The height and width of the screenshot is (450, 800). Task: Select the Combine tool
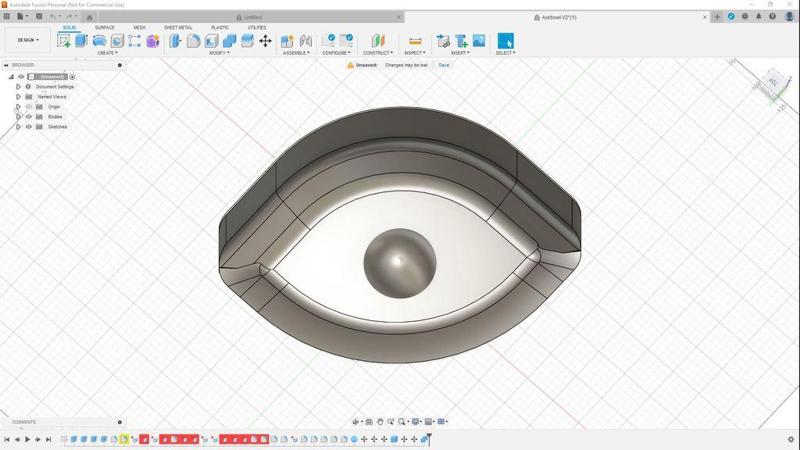[230, 41]
